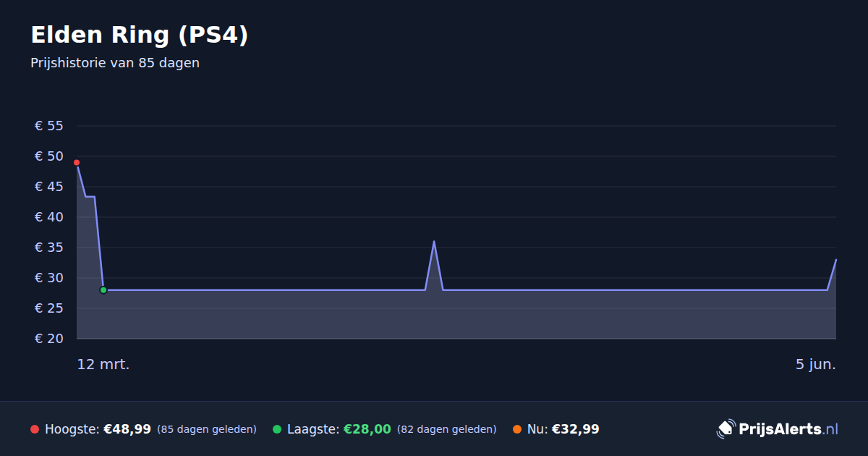Click the orange dot beside Nu
This screenshot has width=868, height=456.
517,429
